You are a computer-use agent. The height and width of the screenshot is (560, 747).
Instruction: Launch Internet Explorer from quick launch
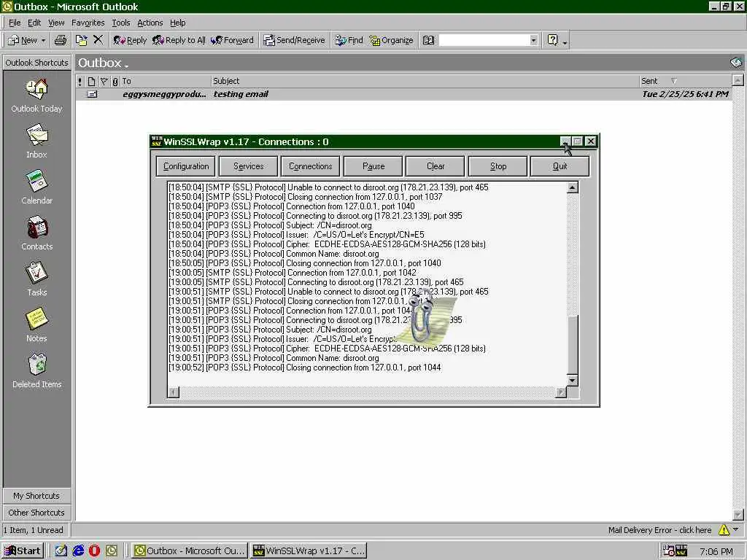(77, 551)
